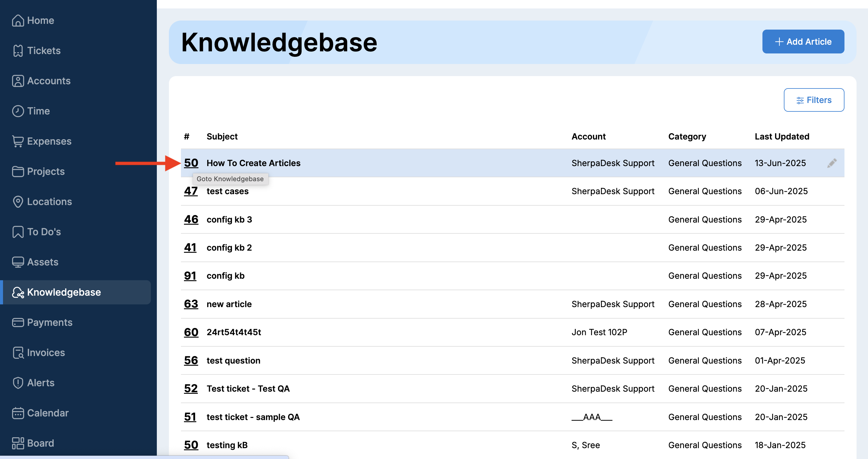Open the To Do's section

44,232
